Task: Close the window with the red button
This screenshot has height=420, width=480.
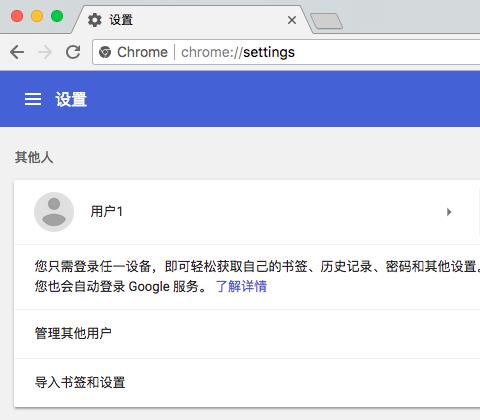Action: coord(17,16)
